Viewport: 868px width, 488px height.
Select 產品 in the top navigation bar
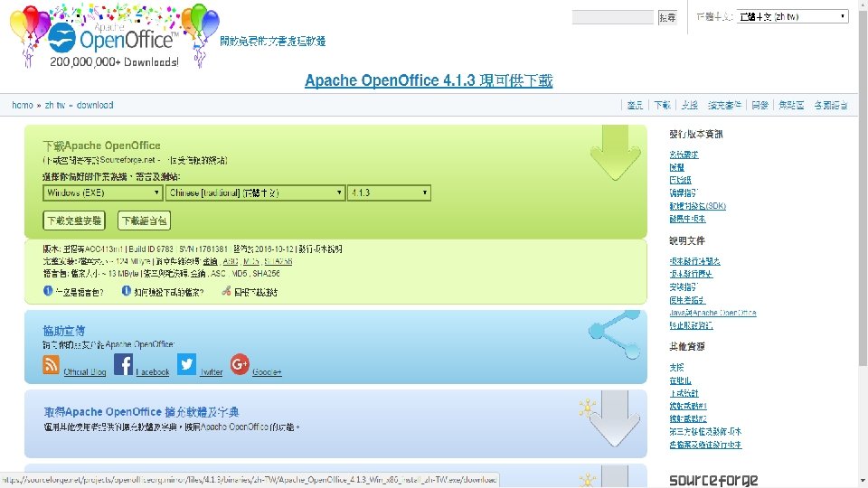[635, 105]
